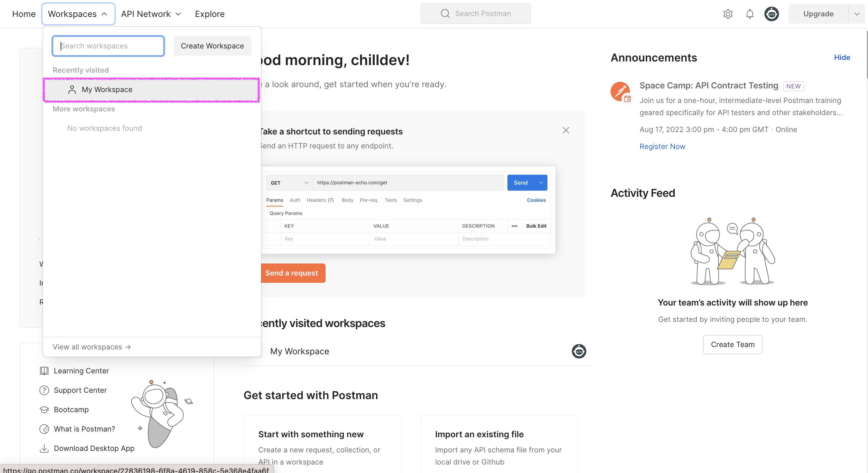Viewport: 868px width, 473px height.
Task: Open the Upgrade options arrow
Action: [856, 14]
